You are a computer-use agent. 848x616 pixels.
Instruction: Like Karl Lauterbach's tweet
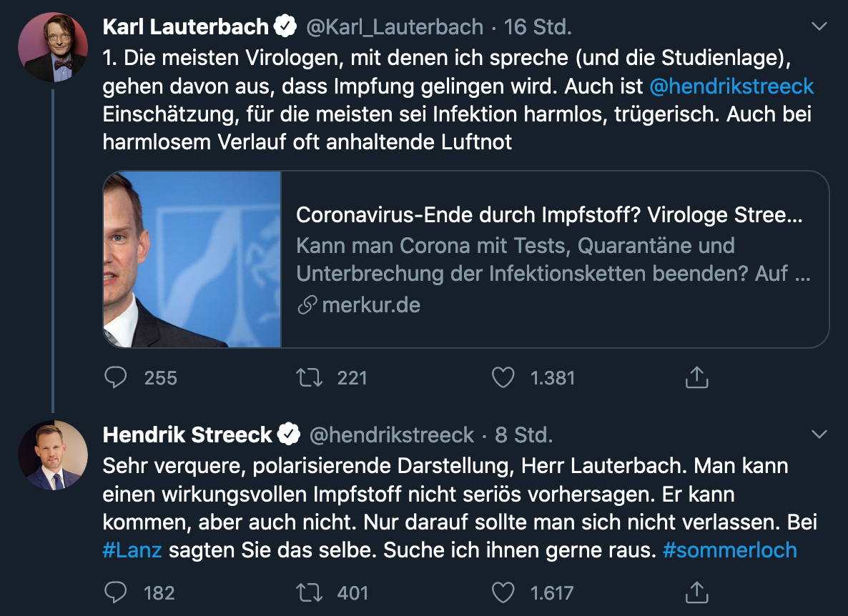click(x=503, y=377)
